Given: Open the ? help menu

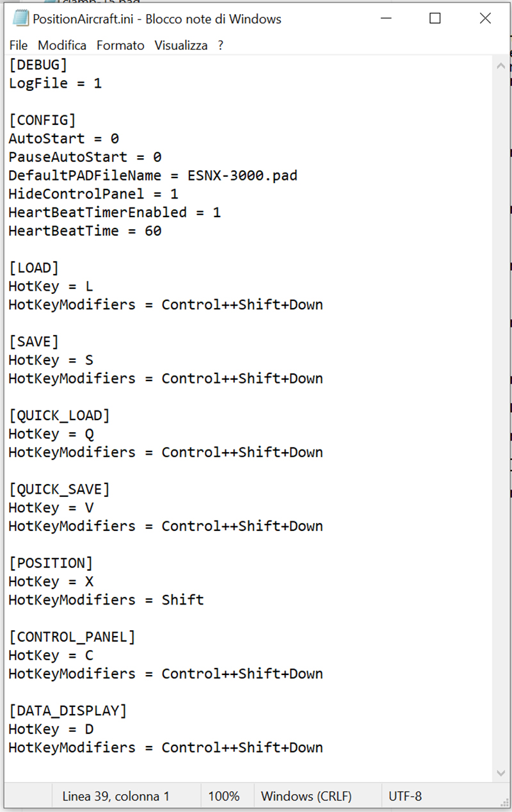Looking at the screenshot, I should click(x=220, y=45).
